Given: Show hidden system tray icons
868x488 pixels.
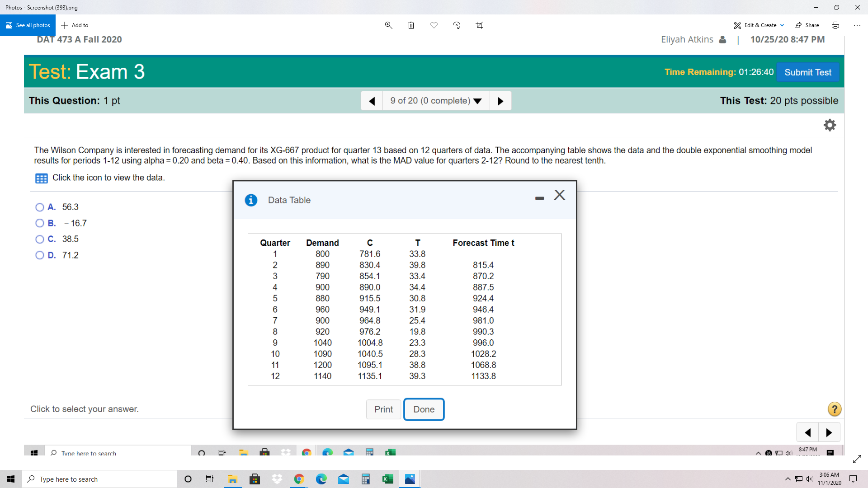Looking at the screenshot, I should 788,479.
